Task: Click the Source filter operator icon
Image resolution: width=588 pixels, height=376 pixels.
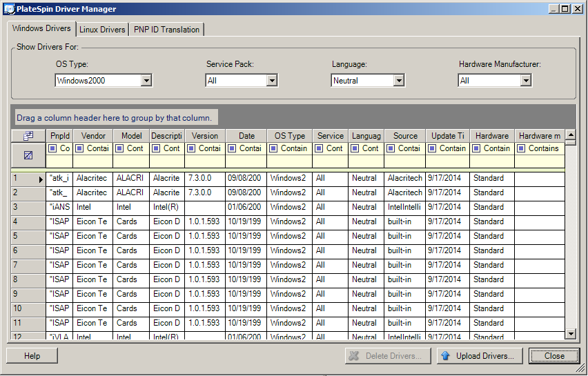Action: (x=391, y=148)
